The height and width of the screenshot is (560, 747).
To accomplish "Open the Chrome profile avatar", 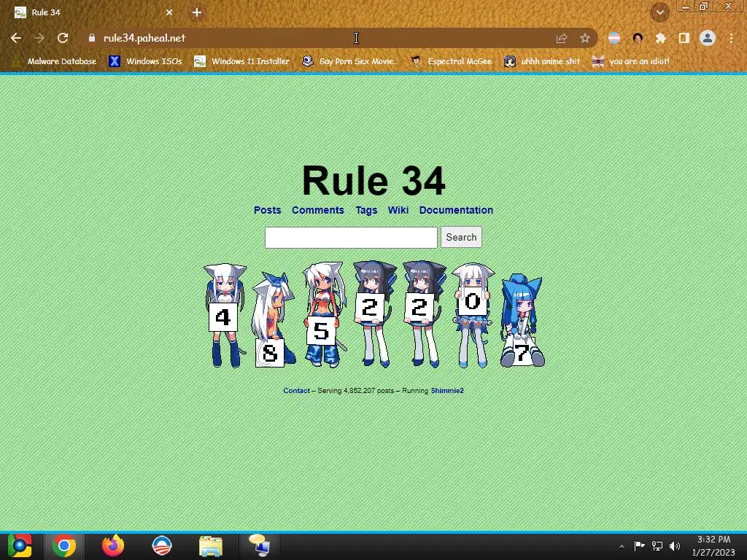I will [x=708, y=38].
